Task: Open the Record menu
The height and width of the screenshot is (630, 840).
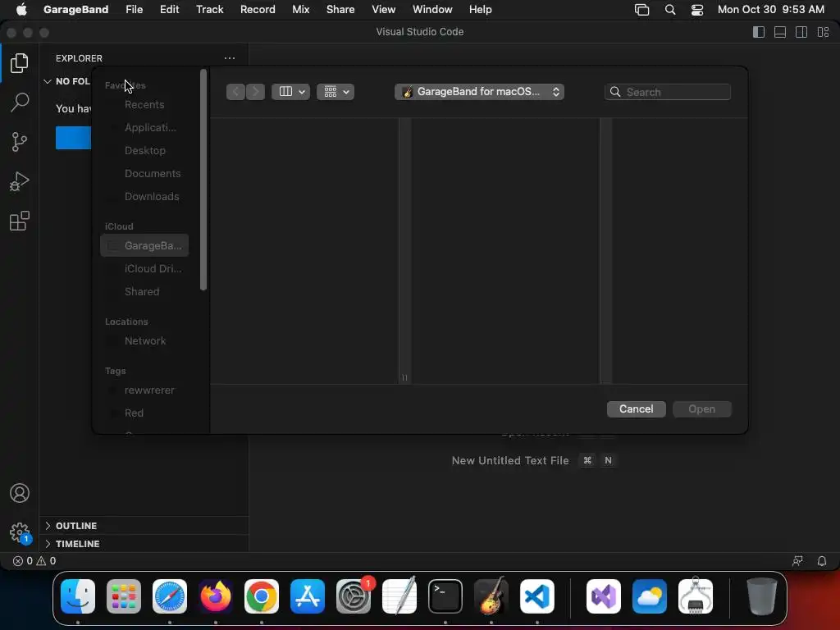Action: click(258, 10)
